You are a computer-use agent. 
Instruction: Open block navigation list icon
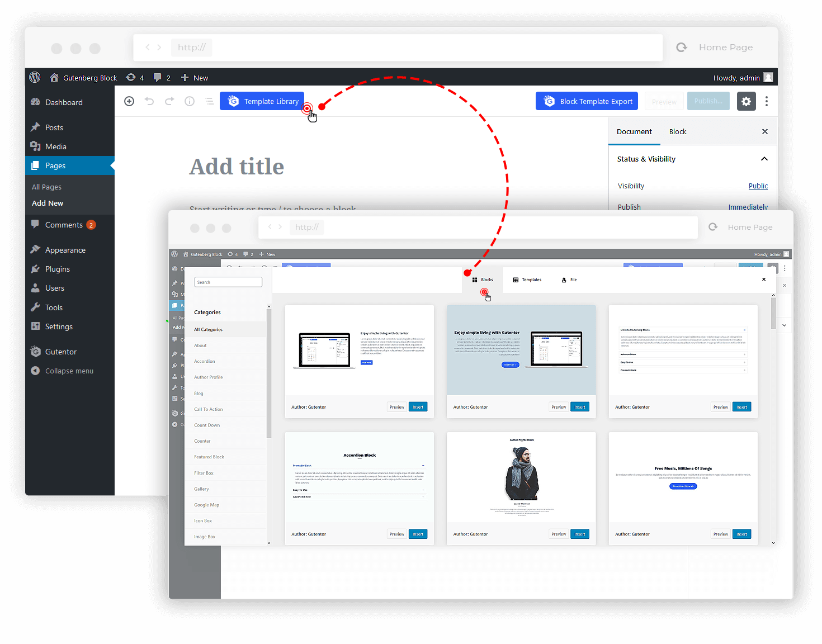coord(209,101)
